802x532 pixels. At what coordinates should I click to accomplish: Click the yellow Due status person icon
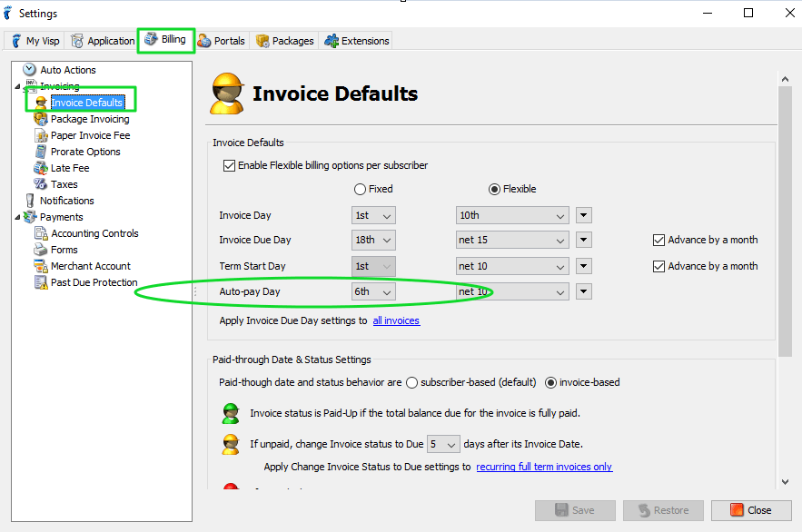point(231,444)
